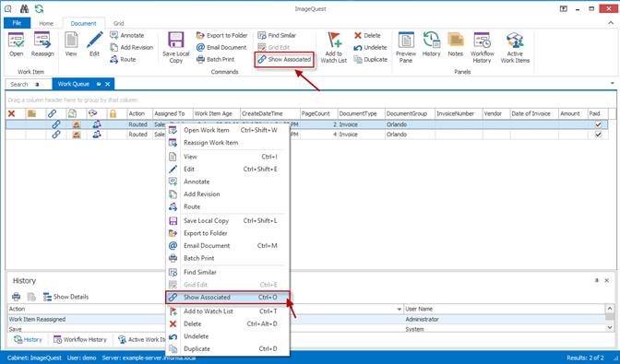
Task: Choose Edit in the context menu
Action: (x=227, y=169)
